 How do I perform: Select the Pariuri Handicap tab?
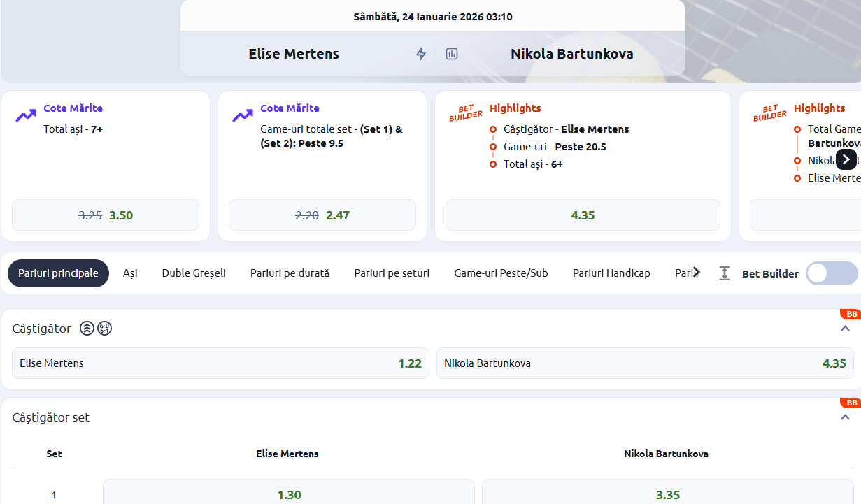(x=611, y=273)
